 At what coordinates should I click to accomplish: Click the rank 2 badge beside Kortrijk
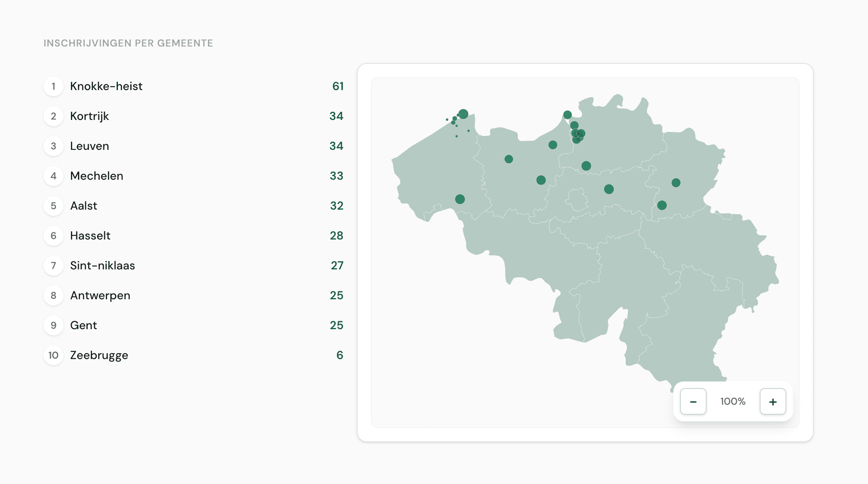(54, 116)
